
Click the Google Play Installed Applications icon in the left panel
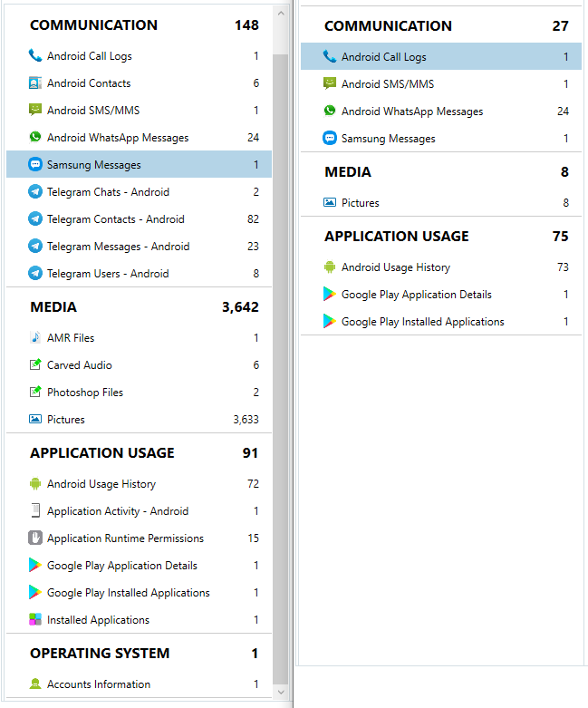coord(35,592)
